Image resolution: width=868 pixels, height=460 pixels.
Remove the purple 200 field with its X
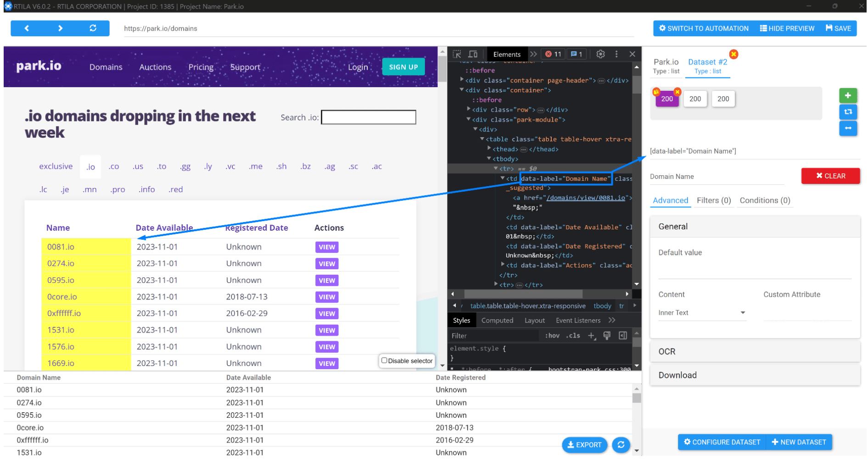coord(677,92)
